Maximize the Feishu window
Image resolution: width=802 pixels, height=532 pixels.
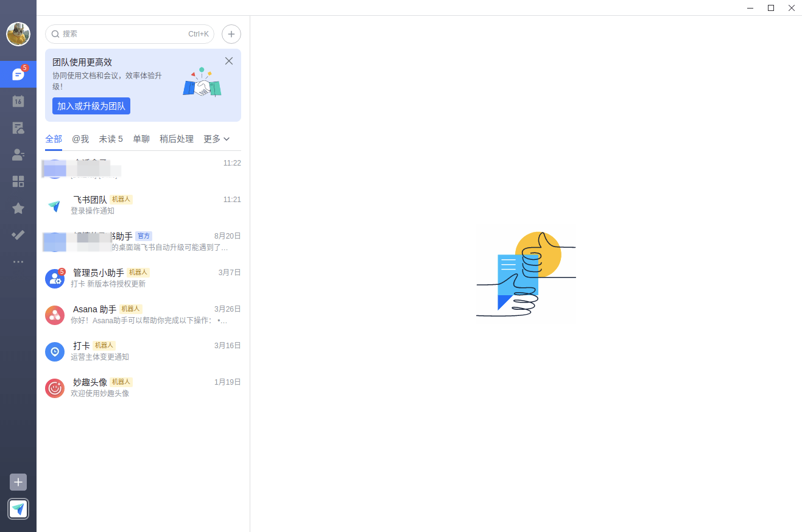(771, 8)
